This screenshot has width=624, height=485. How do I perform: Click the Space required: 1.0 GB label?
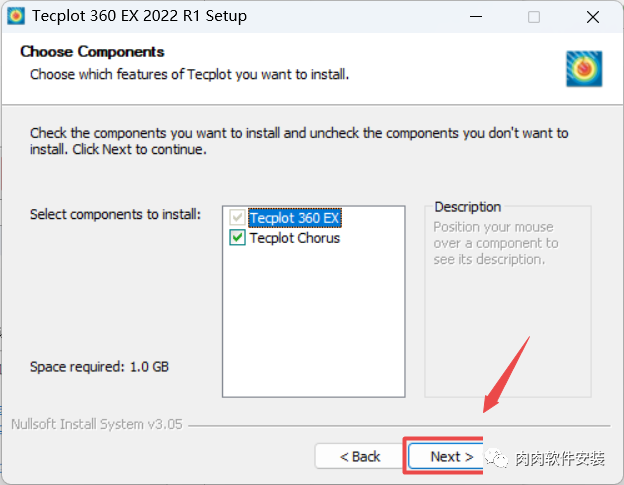(99, 366)
